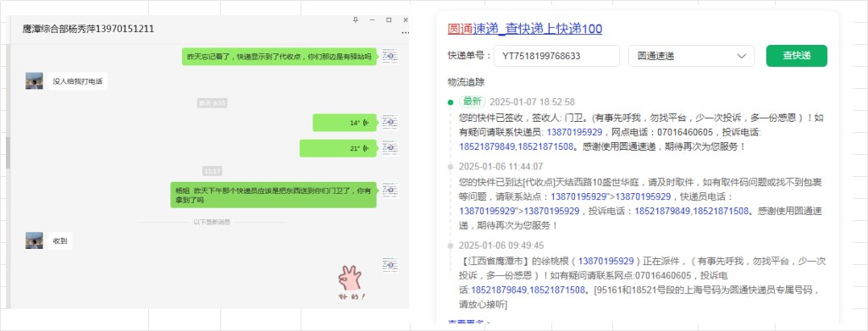Expand the cut-off 查看更多 tracking link
868x331 pixels.
[468, 321]
